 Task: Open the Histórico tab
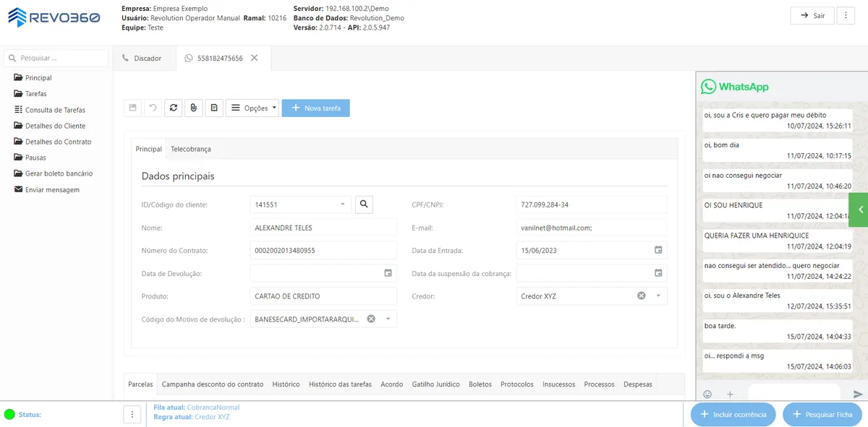point(286,384)
